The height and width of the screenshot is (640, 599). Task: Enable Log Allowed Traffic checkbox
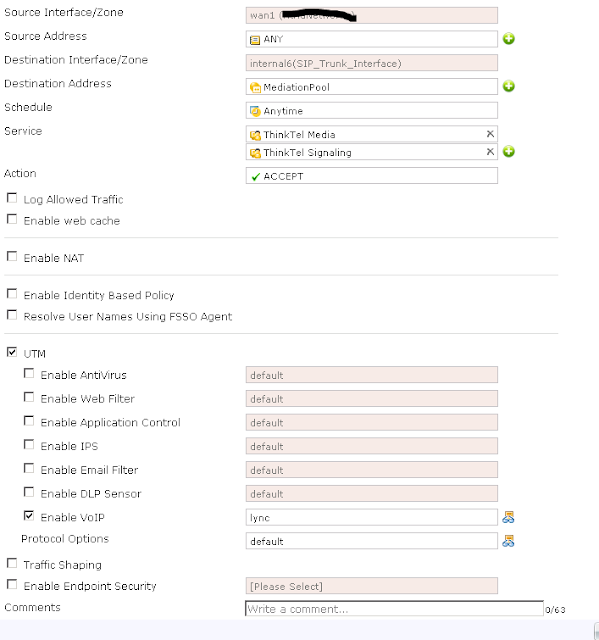(12, 198)
